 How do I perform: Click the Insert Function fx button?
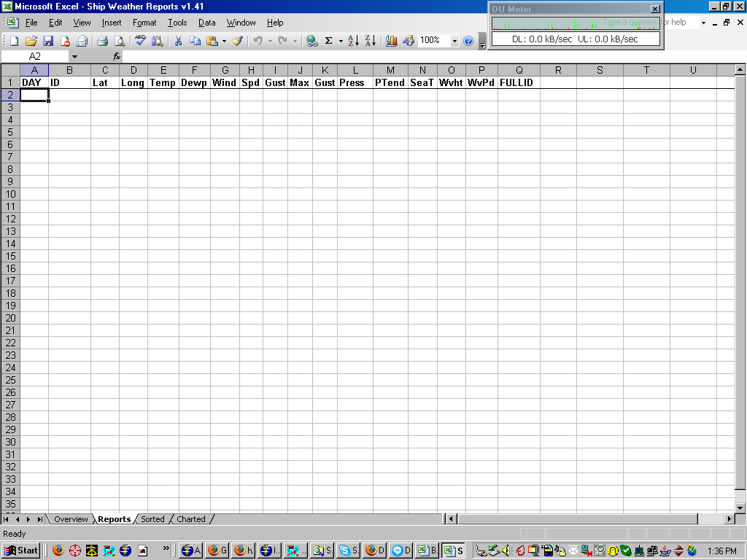click(x=117, y=57)
